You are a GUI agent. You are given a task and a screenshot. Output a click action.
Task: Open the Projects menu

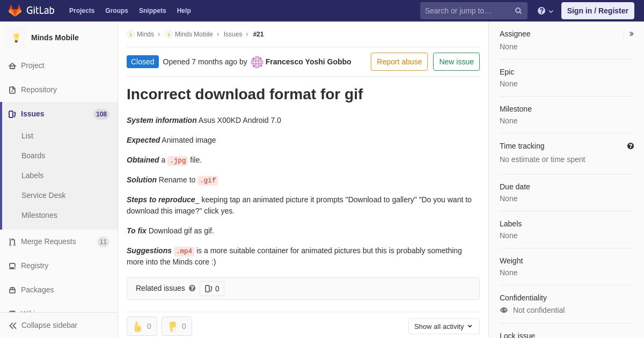(82, 11)
